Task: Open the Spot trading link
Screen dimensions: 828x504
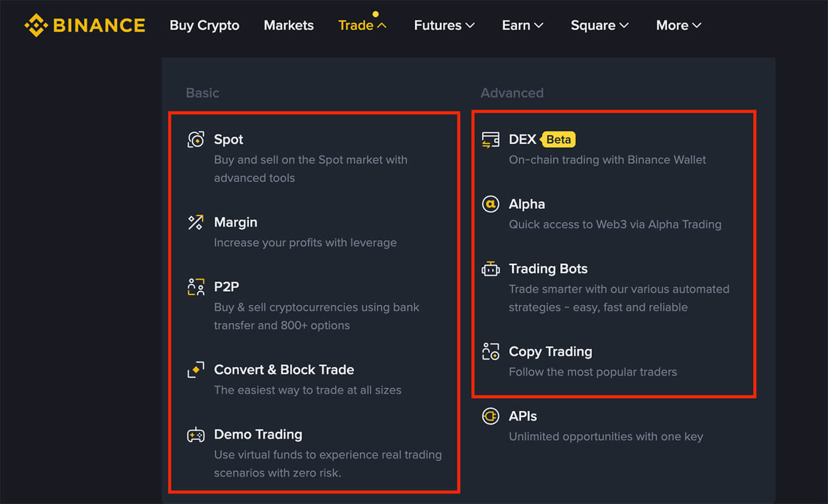Action: pos(229,140)
